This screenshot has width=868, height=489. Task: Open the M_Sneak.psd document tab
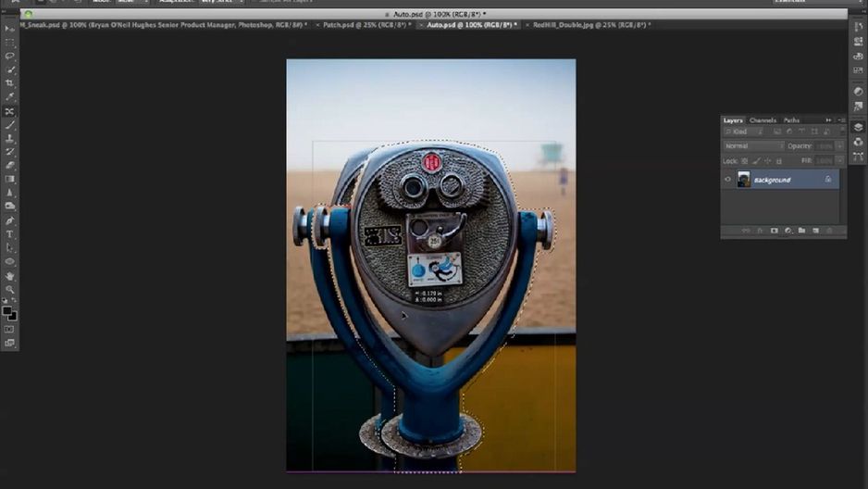pyautogui.click(x=163, y=25)
